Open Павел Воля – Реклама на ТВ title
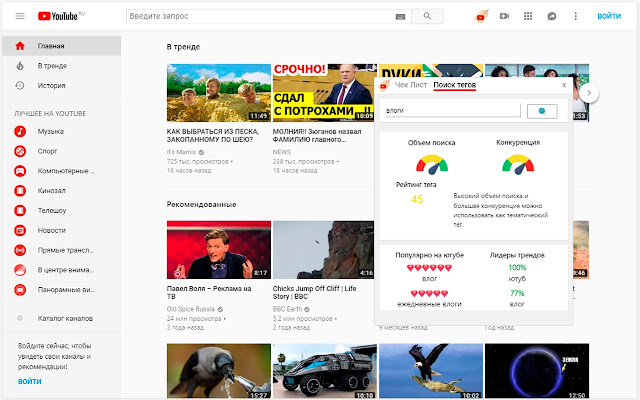Image resolution: width=640 pixels, height=400 pixels. [x=209, y=292]
